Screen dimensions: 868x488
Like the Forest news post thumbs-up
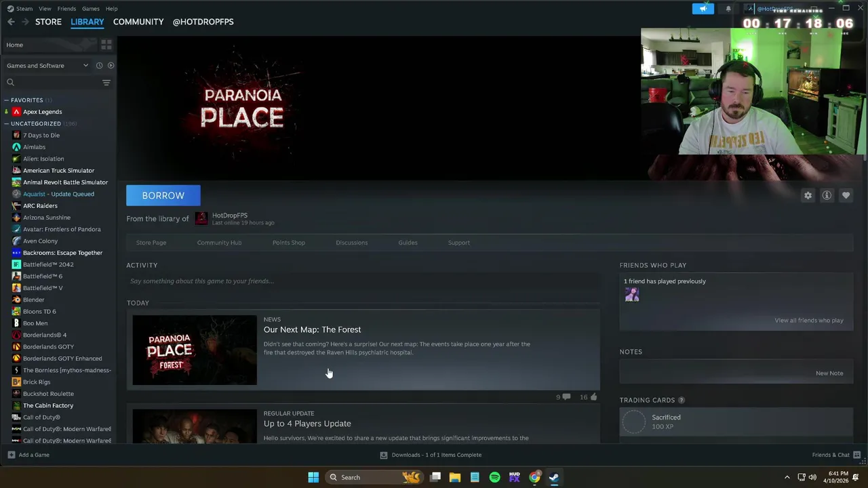click(x=593, y=397)
